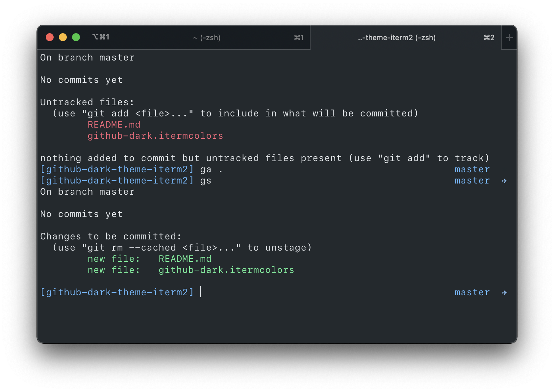The height and width of the screenshot is (392, 554).
Task: Click the prompt [github-dark-theme-iterm2] before 'gs'
Action: [117, 181]
